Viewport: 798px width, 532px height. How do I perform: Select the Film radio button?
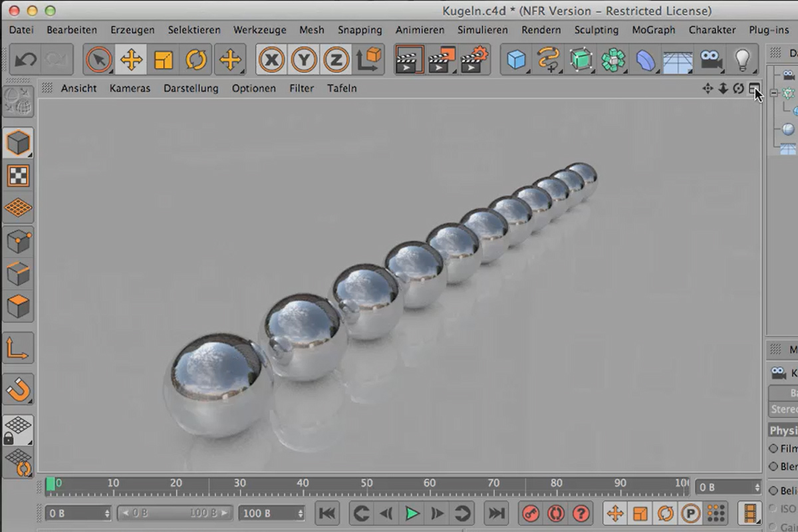tap(773, 448)
